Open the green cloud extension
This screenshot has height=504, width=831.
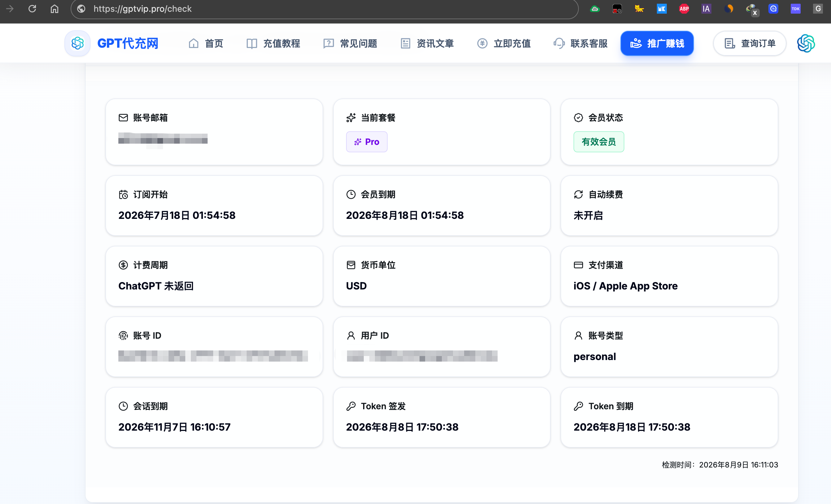tap(595, 9)
